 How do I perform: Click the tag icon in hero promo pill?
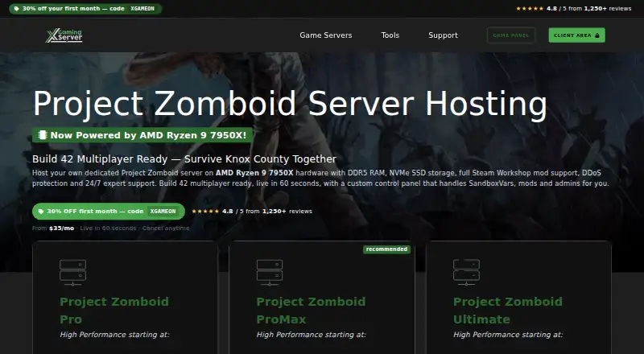[41, 212]
